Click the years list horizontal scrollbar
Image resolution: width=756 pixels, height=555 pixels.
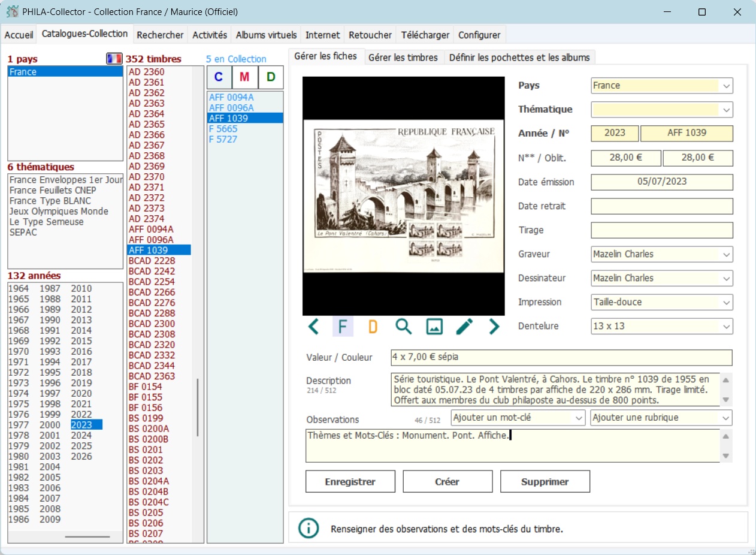[87, 537]
